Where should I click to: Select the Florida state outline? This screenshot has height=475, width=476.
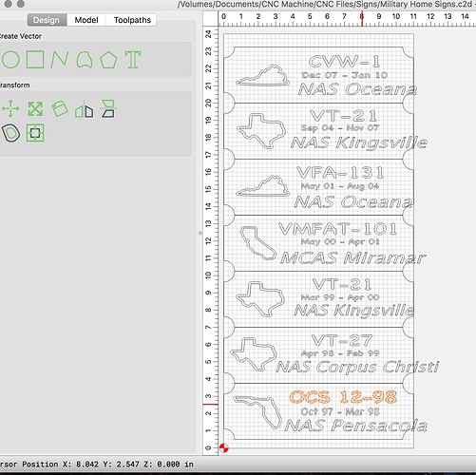[x=257, y=412]
